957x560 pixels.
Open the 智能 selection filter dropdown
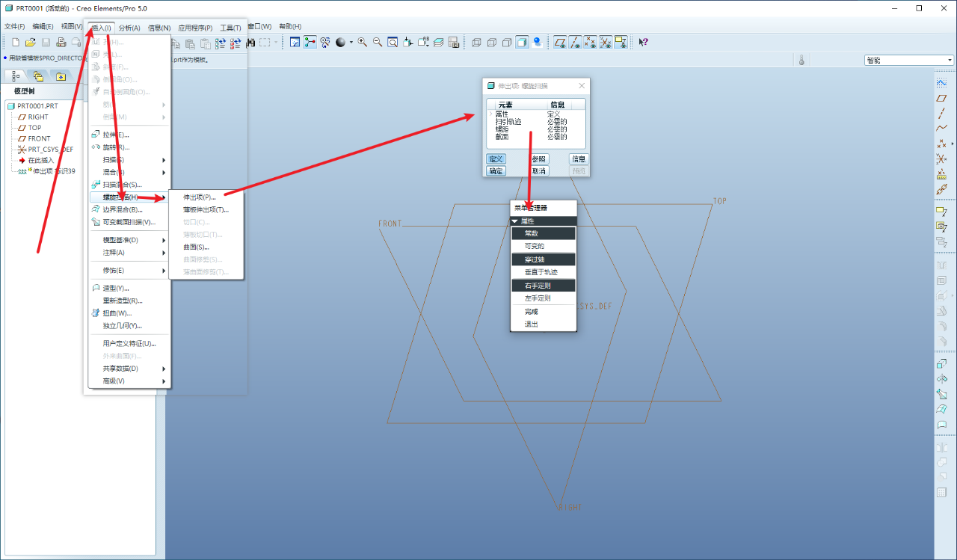click(x=908, y=60)
